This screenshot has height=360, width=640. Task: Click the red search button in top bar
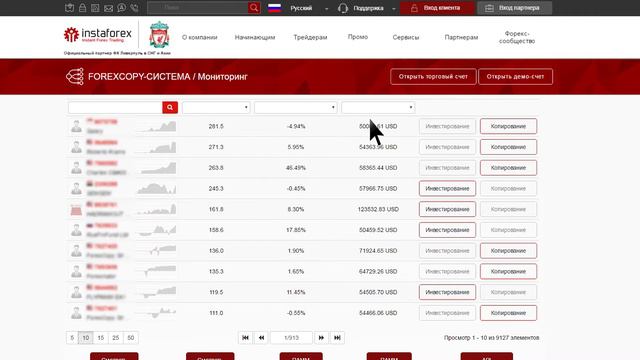tap(254, 8)
